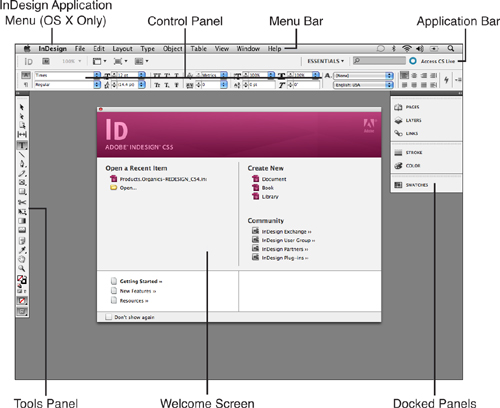Select the Gap tool
The height and width of the screenshot is (408, 500).
click(22, 134)
